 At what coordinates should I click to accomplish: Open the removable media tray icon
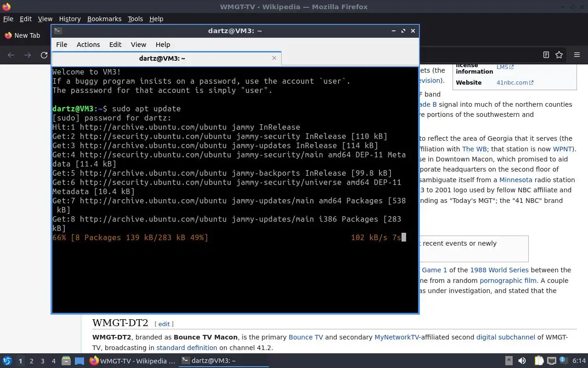(509, 361)
